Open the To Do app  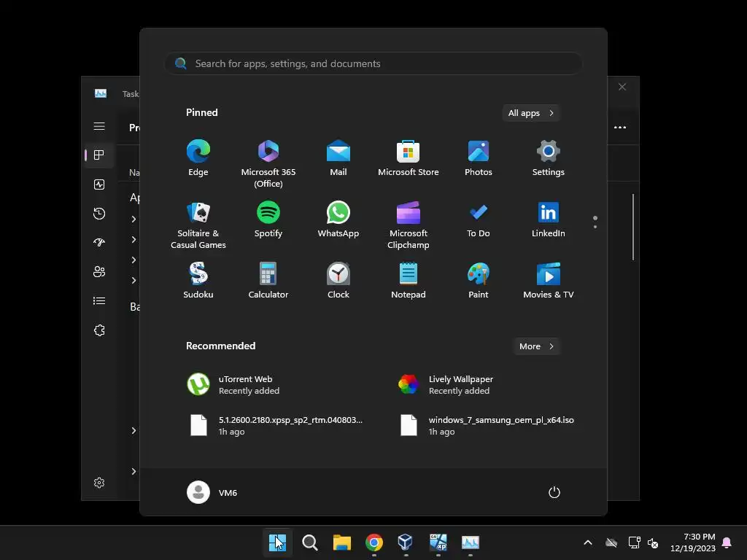click(479, 219)
